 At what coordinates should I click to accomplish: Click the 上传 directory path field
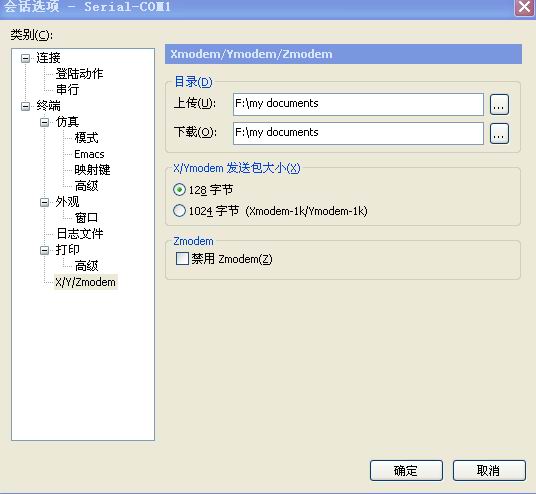(358, 104)
